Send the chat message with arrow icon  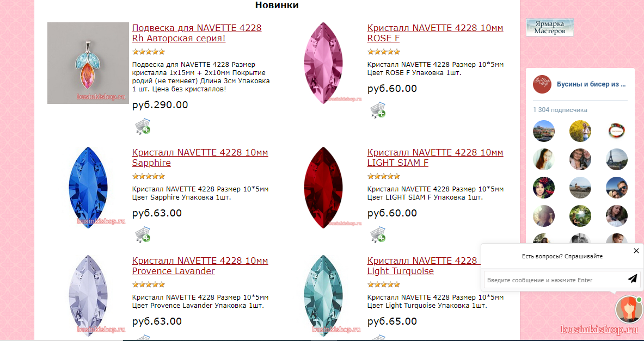(x=632, y=278)
